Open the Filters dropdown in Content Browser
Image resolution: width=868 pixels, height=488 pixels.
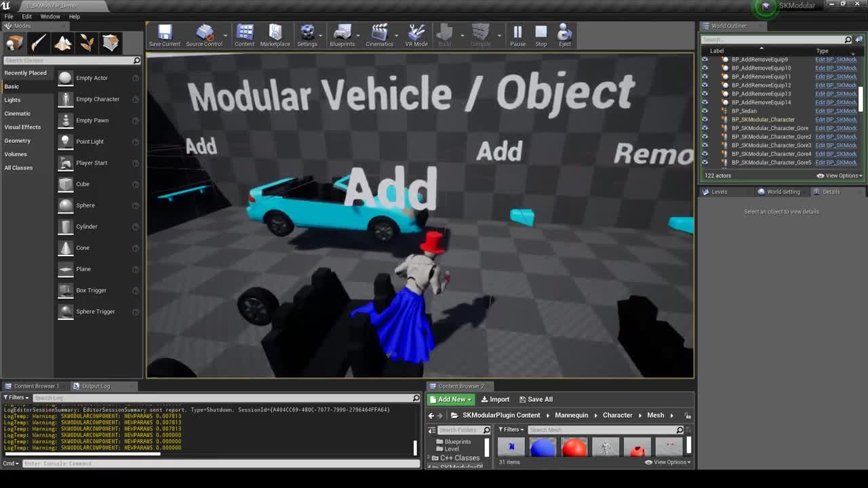point(511,430)
